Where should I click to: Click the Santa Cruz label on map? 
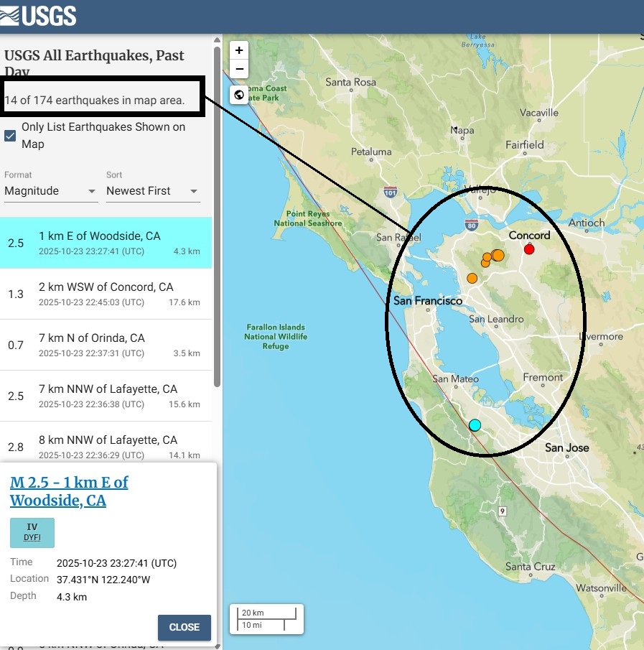tap(530, 566)
